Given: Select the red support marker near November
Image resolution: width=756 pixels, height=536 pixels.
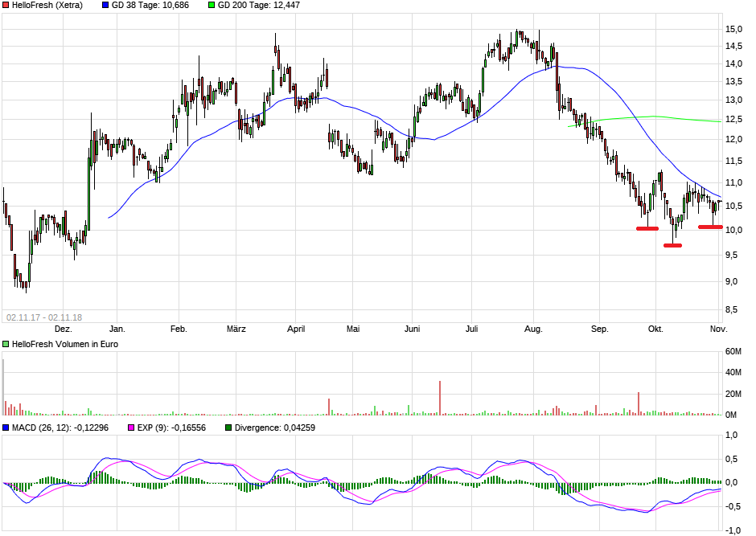Looking at the screenshot, I should [710, 227].
